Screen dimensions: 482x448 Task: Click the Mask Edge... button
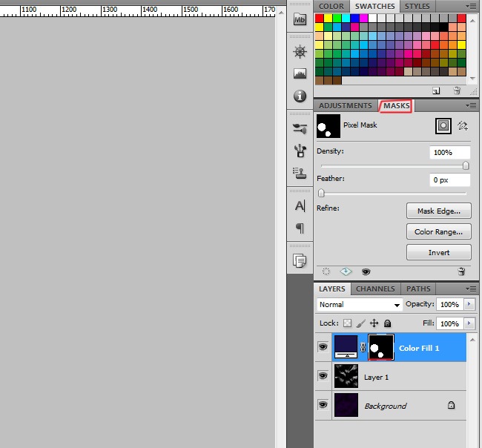point(439,211)
